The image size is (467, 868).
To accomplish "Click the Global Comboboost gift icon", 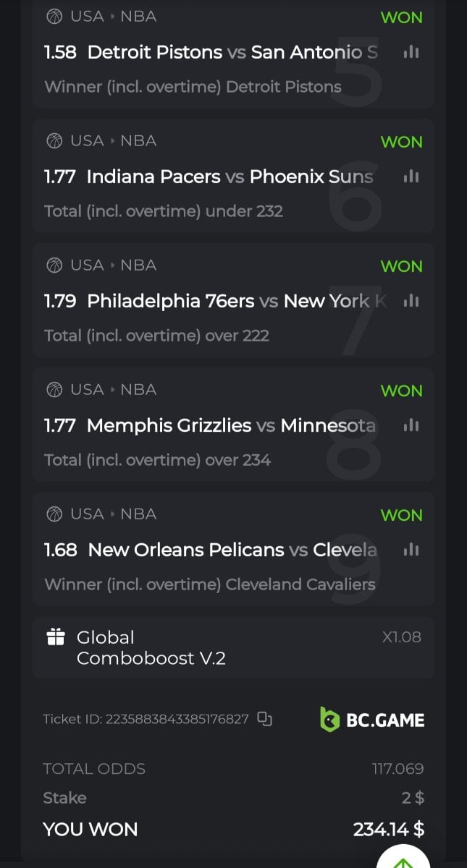I will 56,637.
